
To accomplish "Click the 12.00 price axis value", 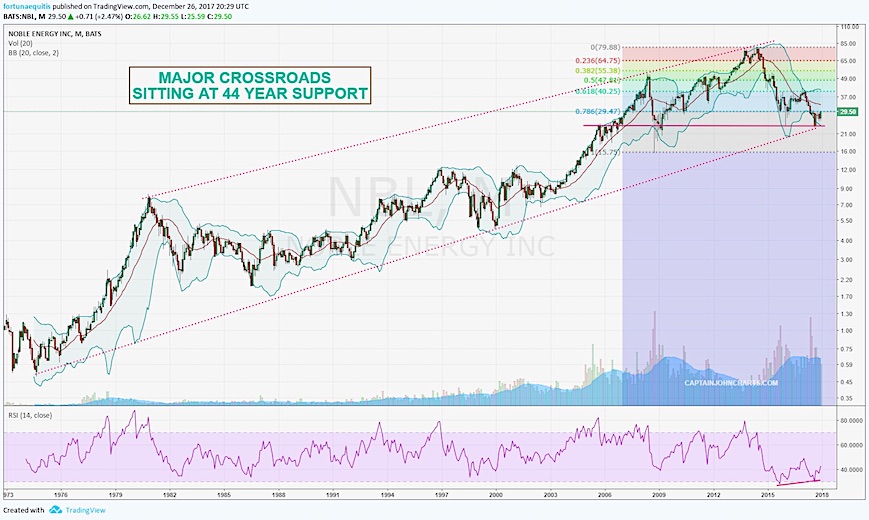I will click(847, 170).
